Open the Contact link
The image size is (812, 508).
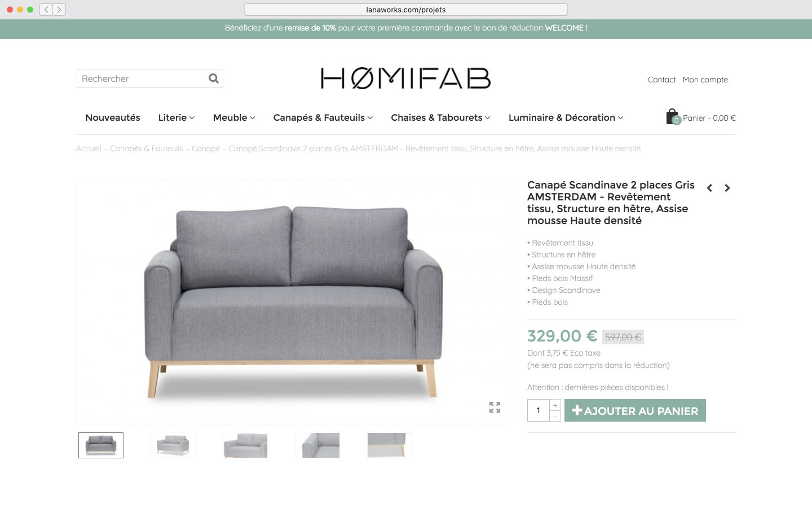point(661,80)
